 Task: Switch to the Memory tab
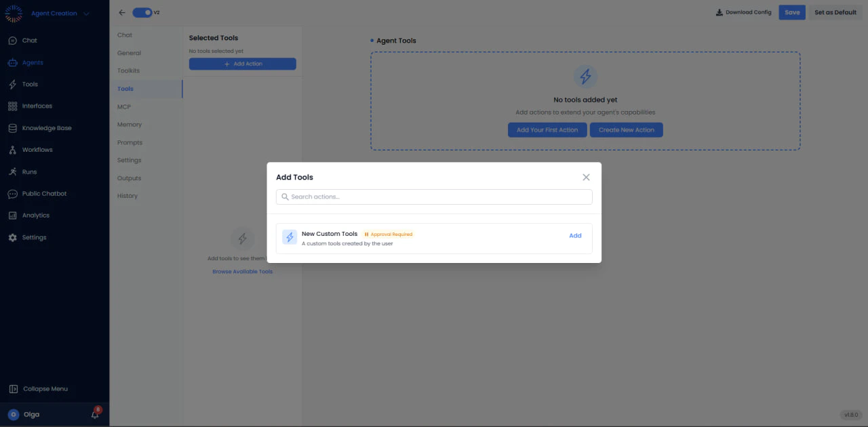point(130,124)
